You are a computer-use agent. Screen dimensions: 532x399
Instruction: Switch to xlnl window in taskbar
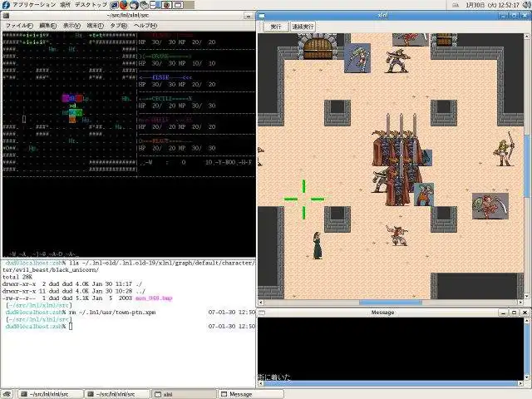tap(184, 394)
